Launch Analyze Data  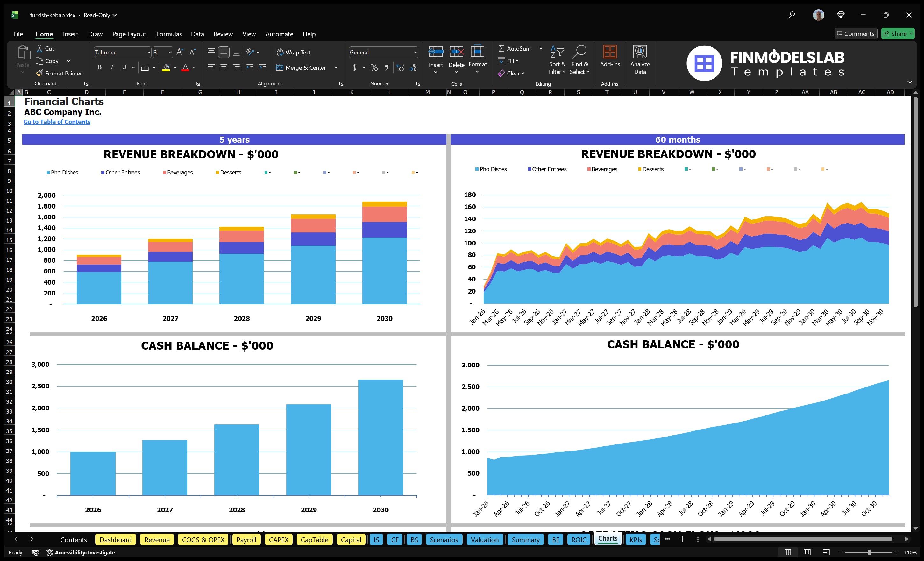(640, 60)
